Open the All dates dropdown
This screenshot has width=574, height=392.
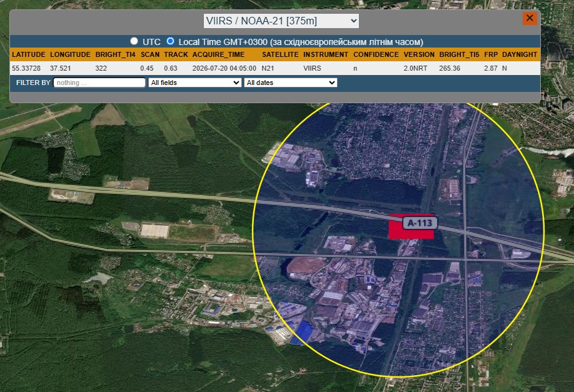[x=291, y=83]
